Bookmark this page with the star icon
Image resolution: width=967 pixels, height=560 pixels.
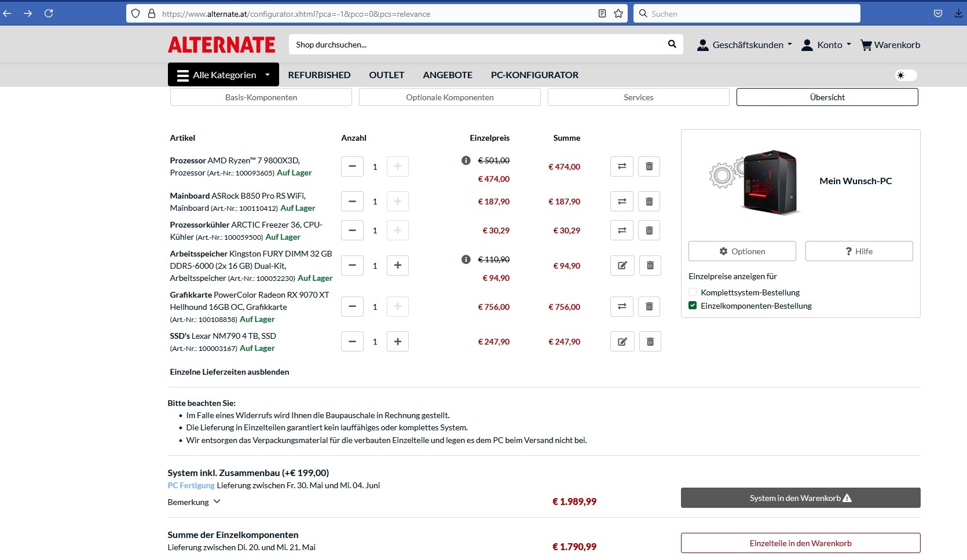(x=618, y=13)
